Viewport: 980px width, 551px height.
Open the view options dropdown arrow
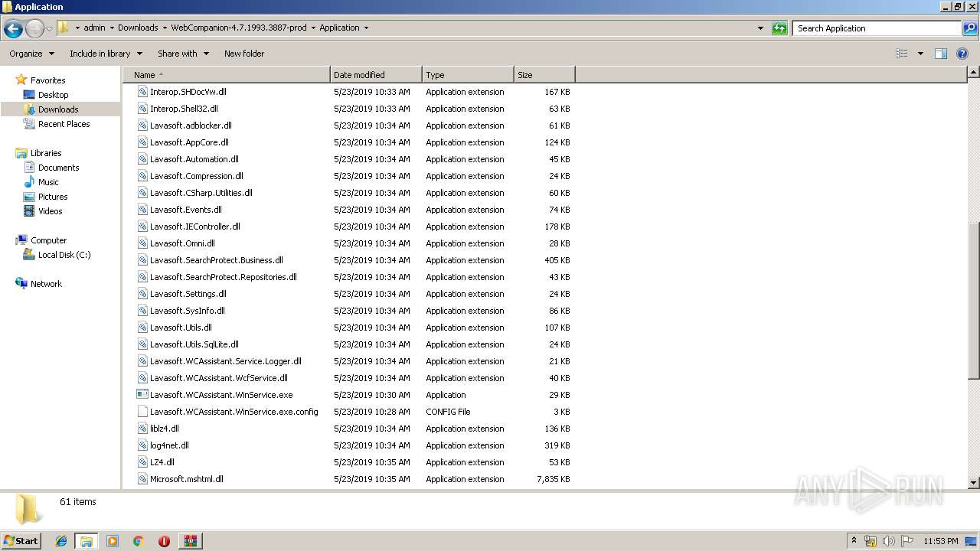pos(920,54)
